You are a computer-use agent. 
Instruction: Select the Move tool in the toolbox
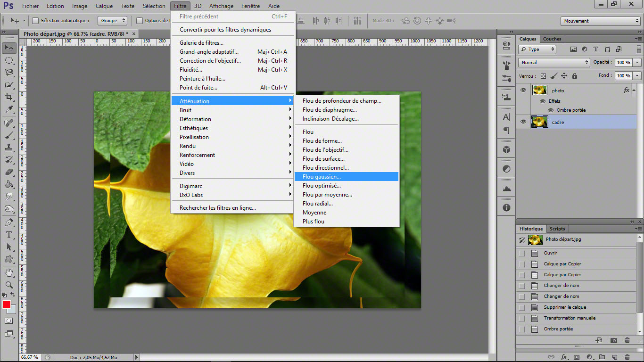(9, 48)
